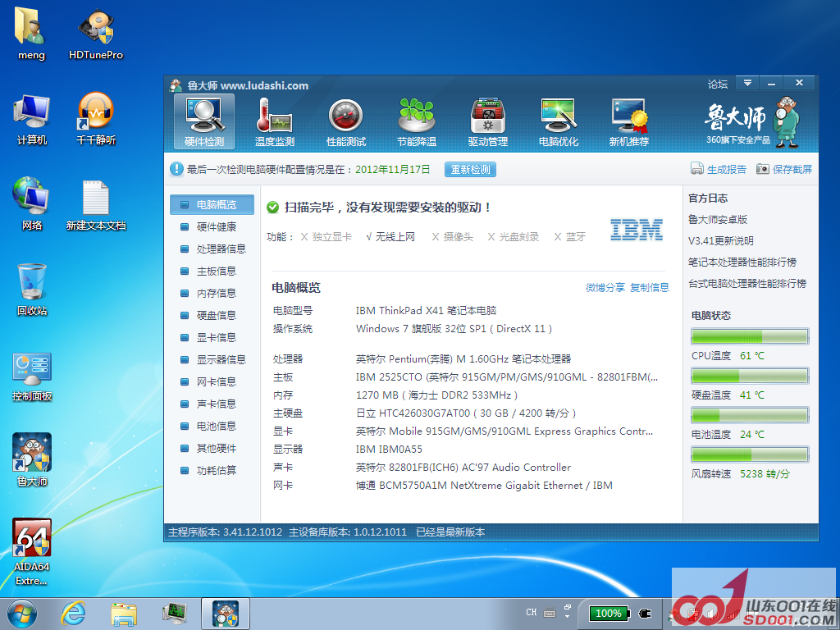
Task: Select the meng desktop folder icon
Action: click(31, 34)
